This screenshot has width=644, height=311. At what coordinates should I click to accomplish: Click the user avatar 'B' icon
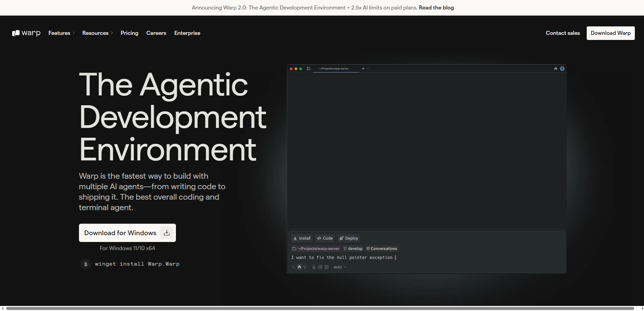562,69
